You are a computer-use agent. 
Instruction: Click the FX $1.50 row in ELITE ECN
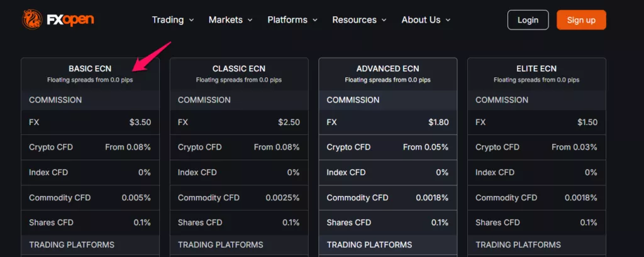tap(536, 123)
